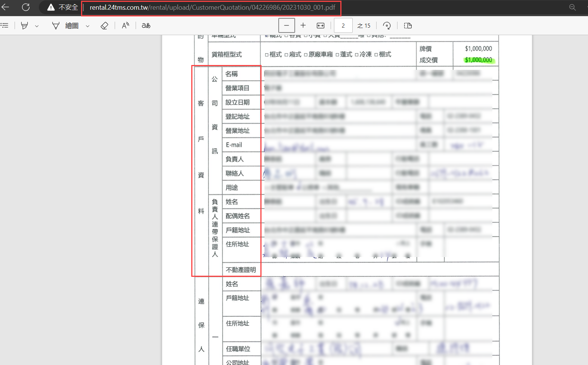Image resolution: width=588 pixels, height=365 pixels.
Task: Check the 廂式 checkbox
Action: pyautogui.click(x=287, y=55)
